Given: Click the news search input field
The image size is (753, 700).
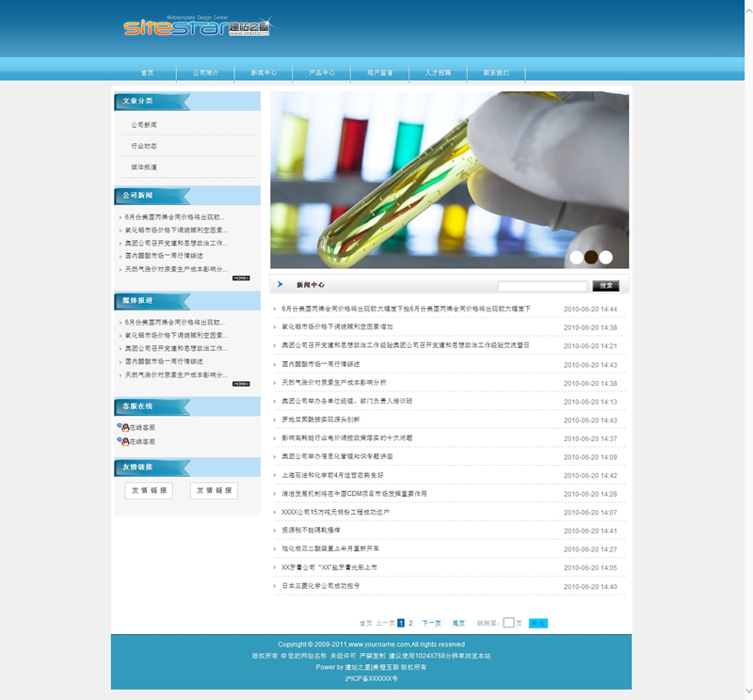Looking at the screenshot, I should click(541, 286).
